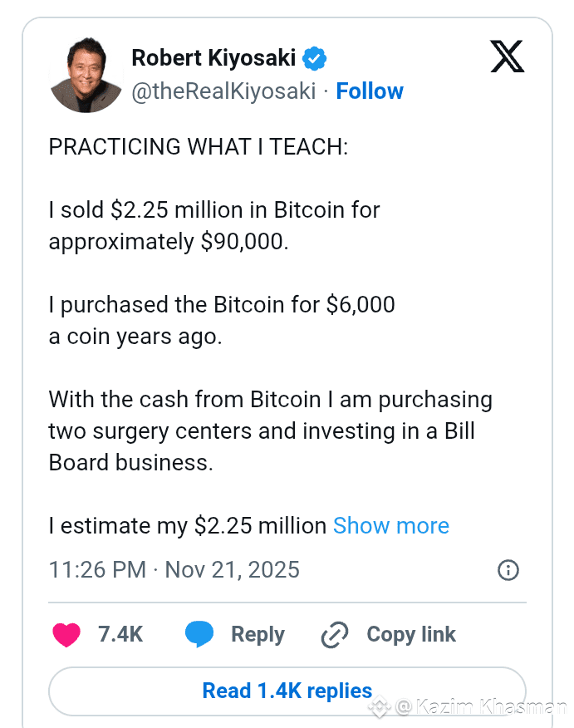574x728 pixels.
Task: Click the paragraph about purchasing two surgery centers
Action: point(270,430)
